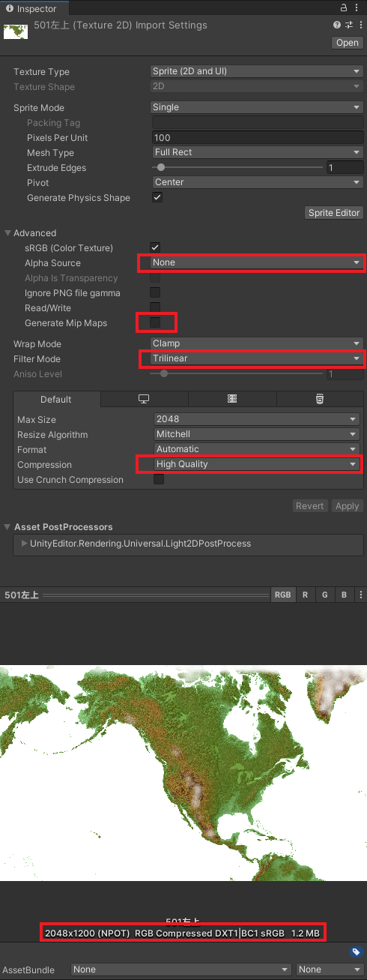Enable the Generate Mip Maps checkbox
The height and width of the screenshot is (980, 367).
[155, 323]
